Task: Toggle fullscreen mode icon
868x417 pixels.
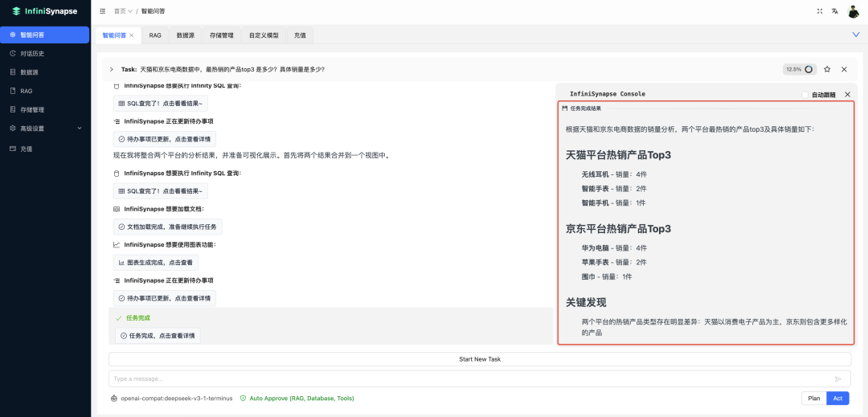Action: (x=820, y=11)
